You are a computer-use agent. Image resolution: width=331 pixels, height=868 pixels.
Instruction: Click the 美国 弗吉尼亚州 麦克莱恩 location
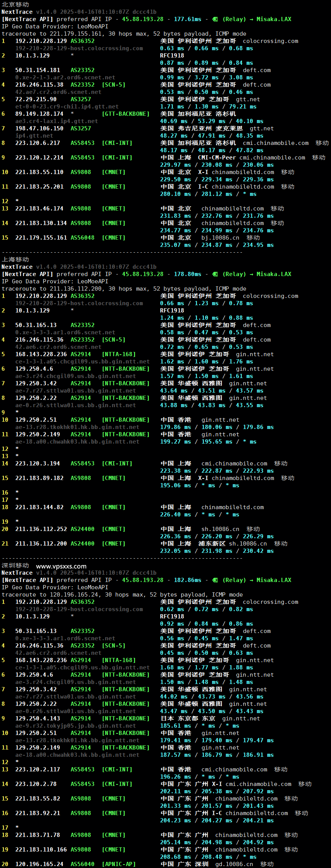(x=202, y=128)
